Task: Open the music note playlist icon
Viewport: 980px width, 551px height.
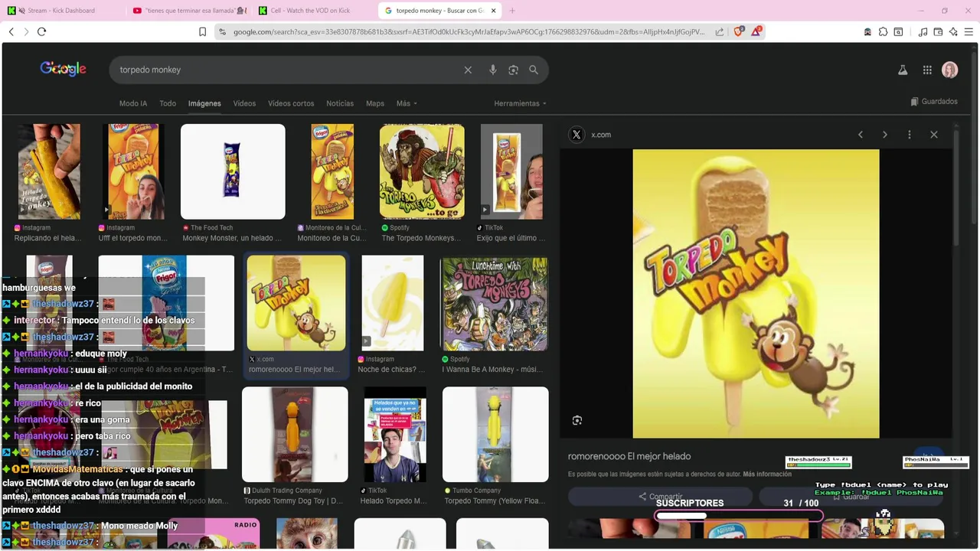Action: pyautogui.click(x=923, y=31)
